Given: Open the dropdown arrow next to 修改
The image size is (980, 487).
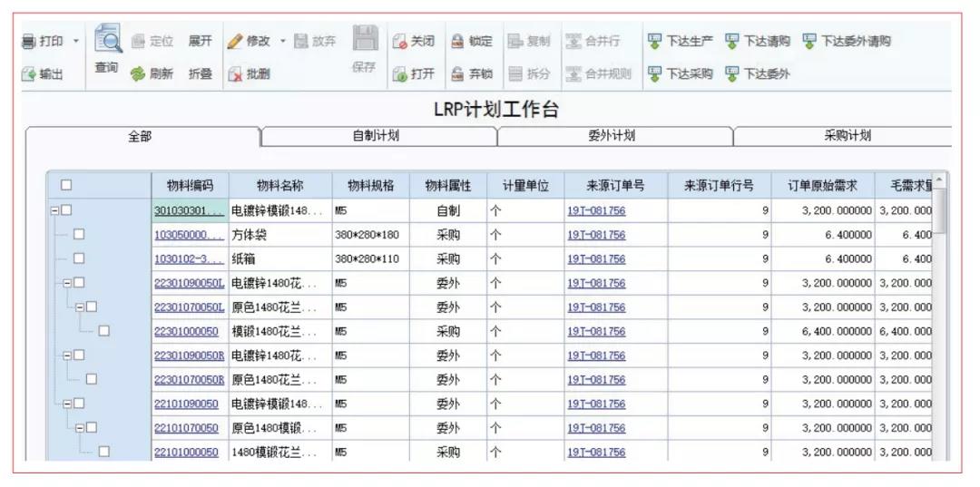Looking at the screenshot, I should point(282,42).
